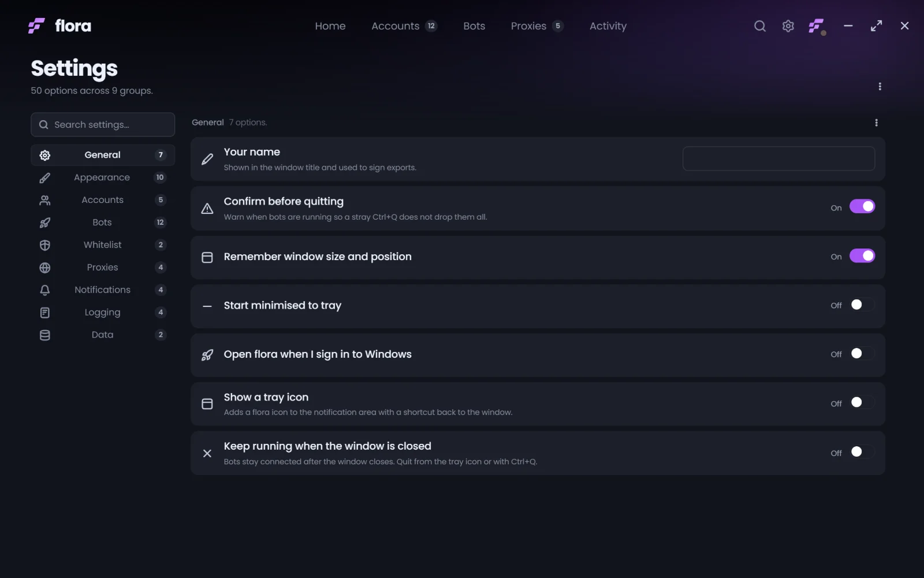The height and width of the screenshot is (578, 924).
Task: Click warning triangle icon for Confirm before quitting
Action: tap(207, 209)
